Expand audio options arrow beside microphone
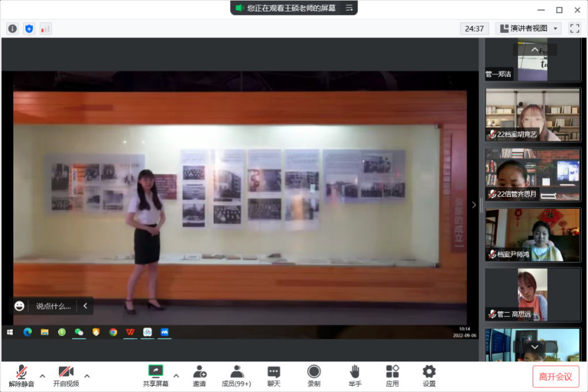This screenshot has width=588, height=392. [42, 376]
